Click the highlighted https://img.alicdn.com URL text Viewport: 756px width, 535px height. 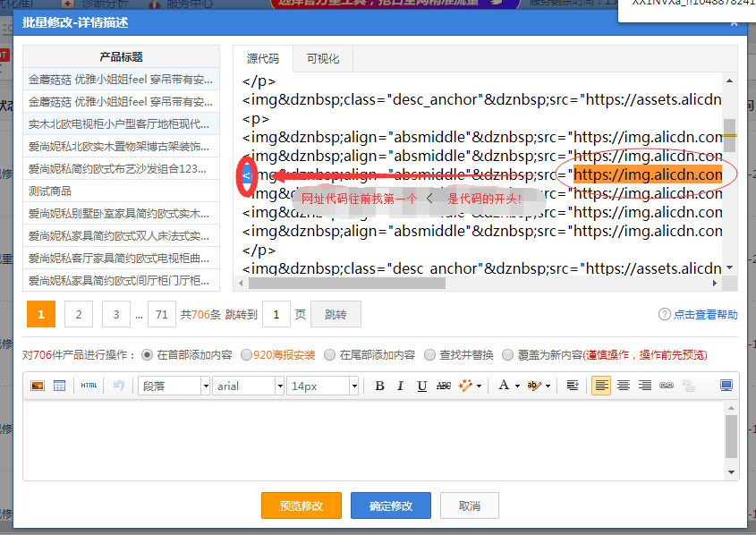(648, 174)
